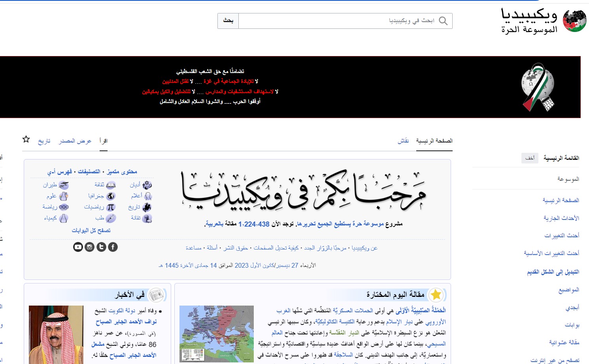Screen dimensions: 589x364
Task: Click the Emir of Kuwait portrait thumbnail
Action: [x=56, y=335]
